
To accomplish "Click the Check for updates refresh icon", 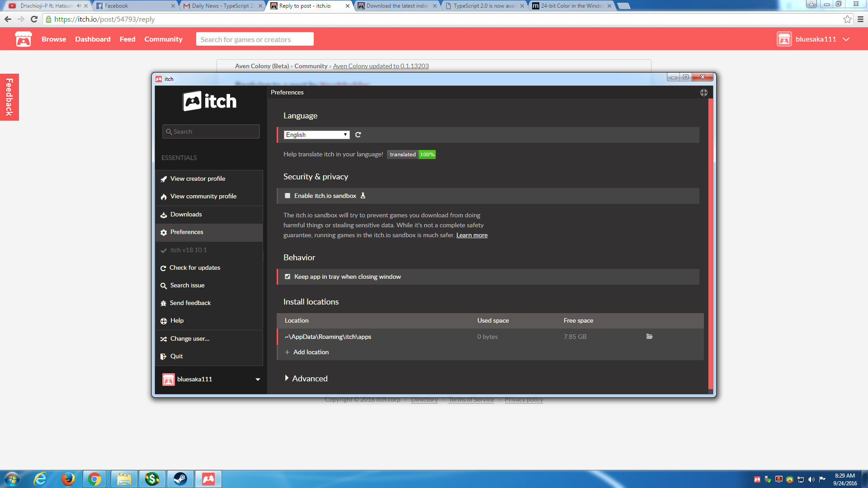I will click(163, 268).
